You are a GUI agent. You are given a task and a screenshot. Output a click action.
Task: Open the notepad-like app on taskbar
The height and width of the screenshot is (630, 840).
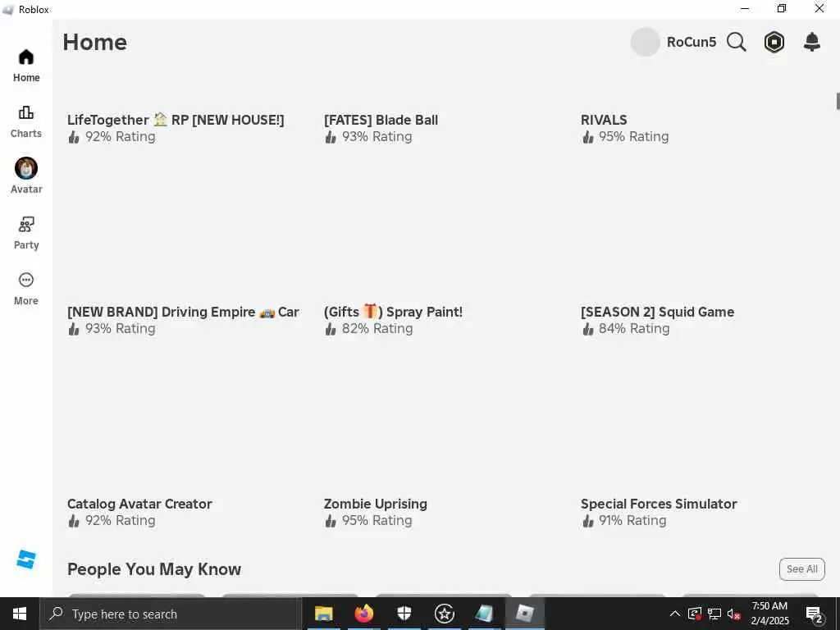tap(484, 614)
